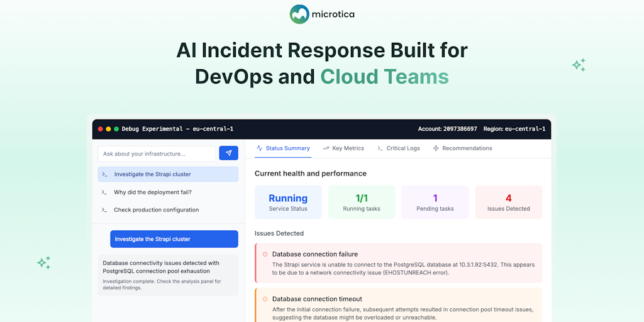Click the green window maximize dot

pyautogui.click(x=116, y=129)
